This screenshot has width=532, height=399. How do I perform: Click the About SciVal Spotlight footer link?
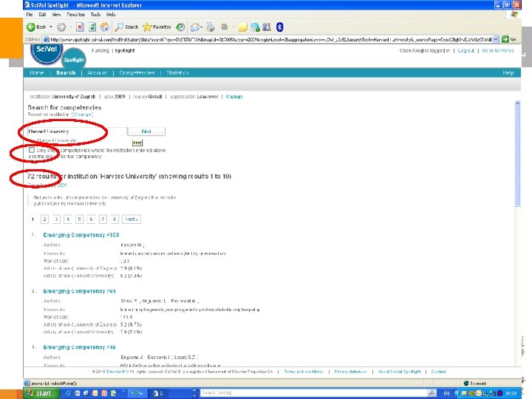[x=399, y=372]
